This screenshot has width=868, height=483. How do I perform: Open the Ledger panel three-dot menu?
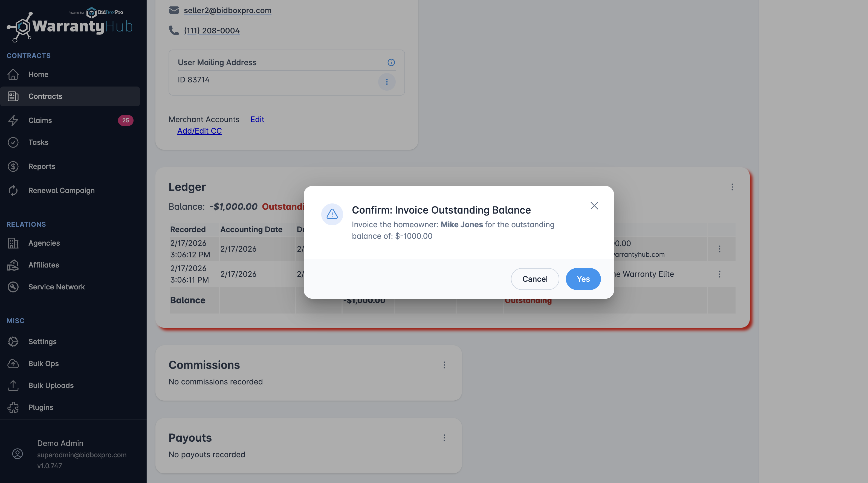[x=732, y=187]
